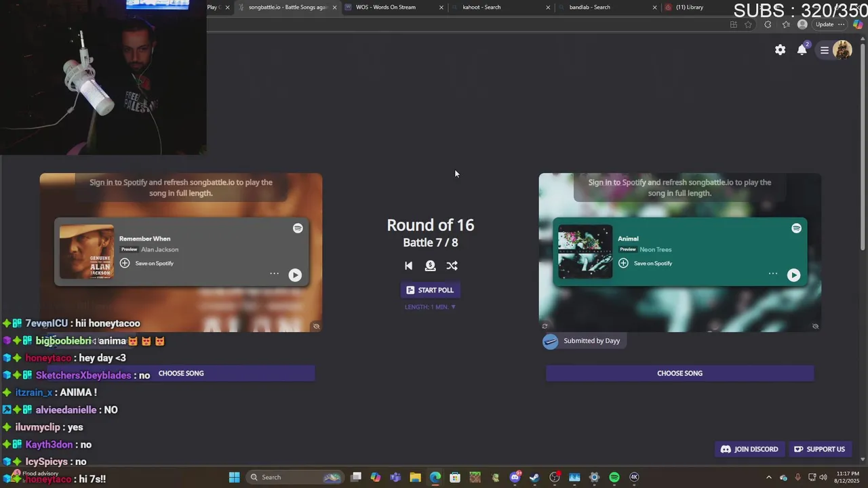Image resolution: width=868 pixels, height=488 pixels.
Task: Open the browser profile icon
Action: point(802,24)
